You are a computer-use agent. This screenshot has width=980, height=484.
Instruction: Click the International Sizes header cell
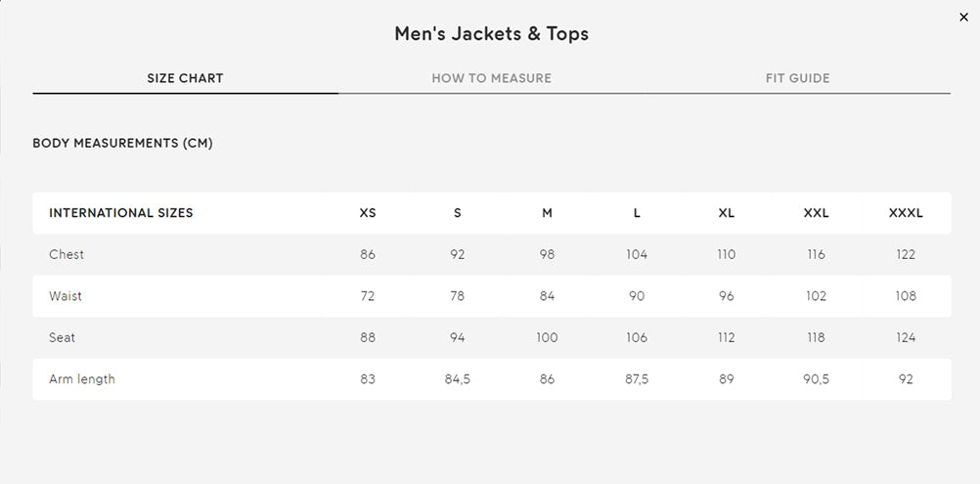click(x=121, y=213)
